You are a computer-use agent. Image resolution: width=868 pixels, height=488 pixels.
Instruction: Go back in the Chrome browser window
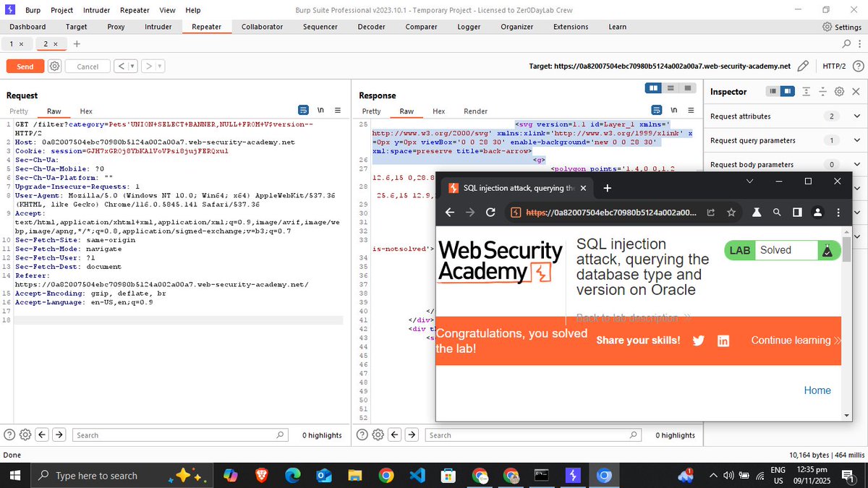[449, 213]
